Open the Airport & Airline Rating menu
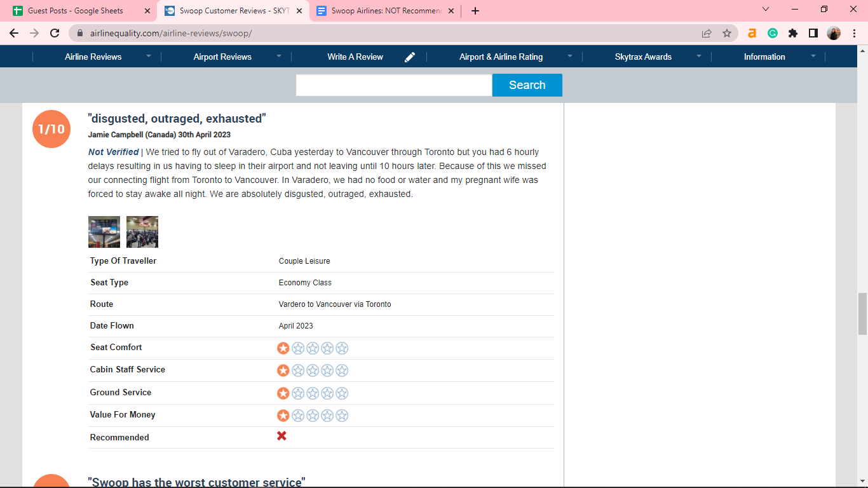The height and width of the screenshot is (488, 868). 501,57
